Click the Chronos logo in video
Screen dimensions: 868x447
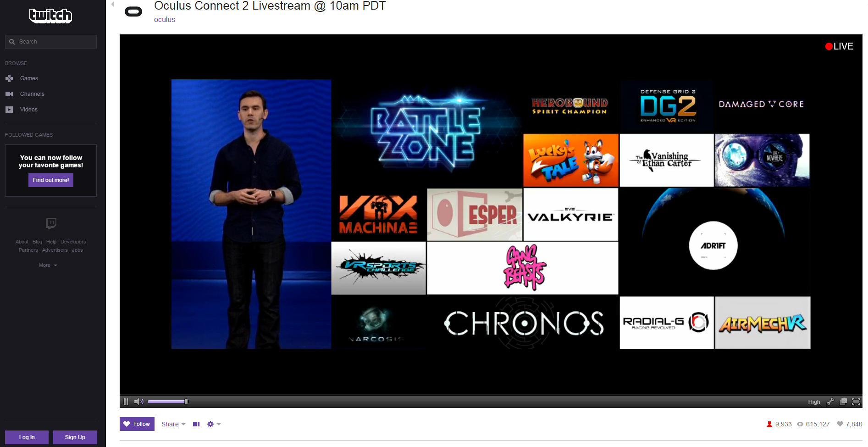tap(524, 323)
